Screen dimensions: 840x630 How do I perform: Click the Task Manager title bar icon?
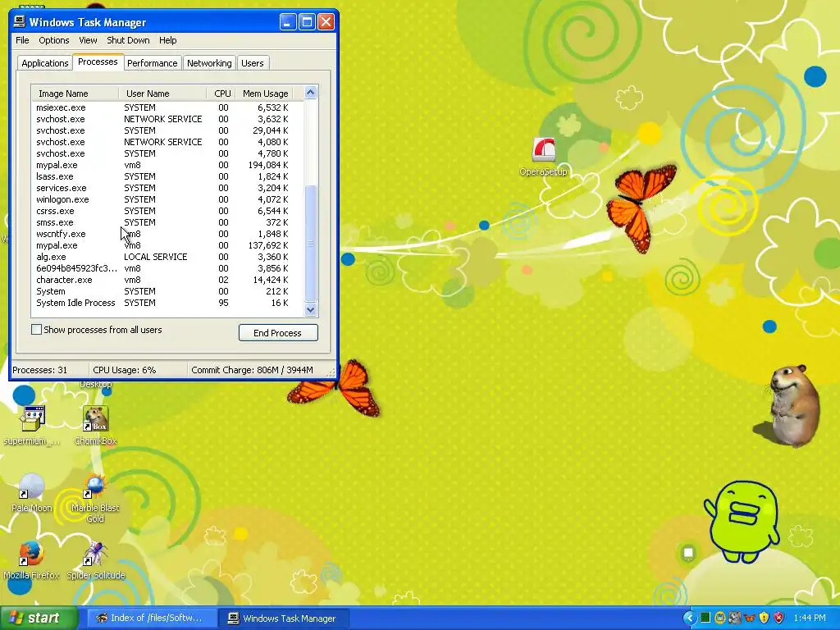[20, 22]
